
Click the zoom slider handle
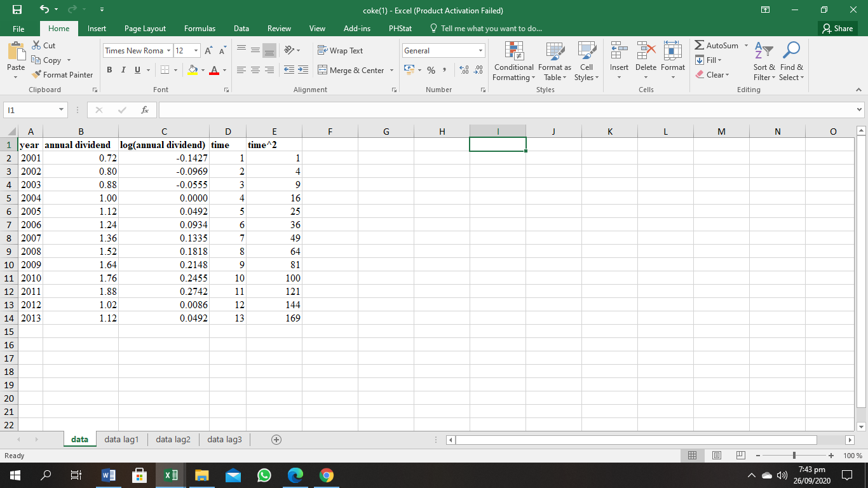pos(794,456)
